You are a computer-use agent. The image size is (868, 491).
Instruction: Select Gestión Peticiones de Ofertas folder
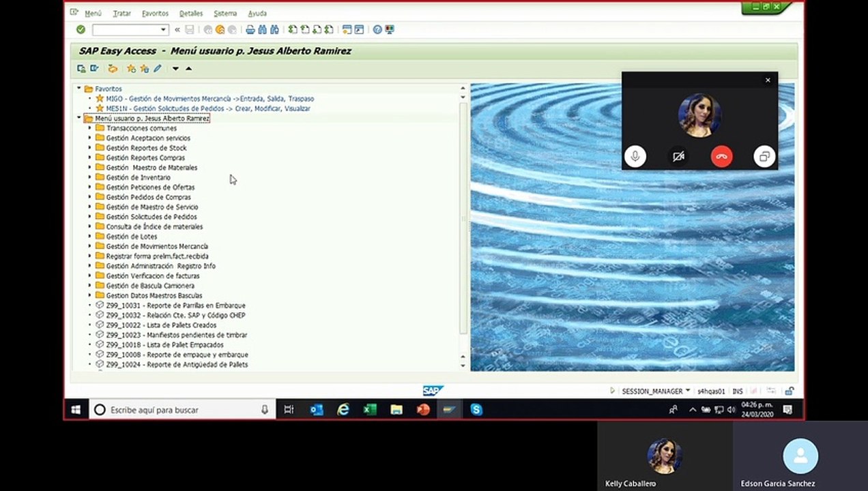150,188
